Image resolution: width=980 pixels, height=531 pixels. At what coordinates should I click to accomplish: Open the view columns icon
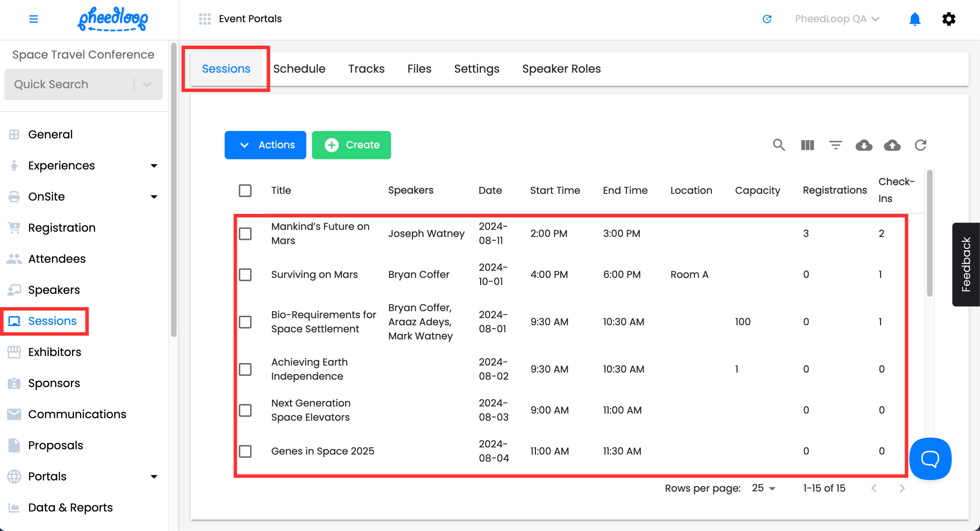[807, 145]
